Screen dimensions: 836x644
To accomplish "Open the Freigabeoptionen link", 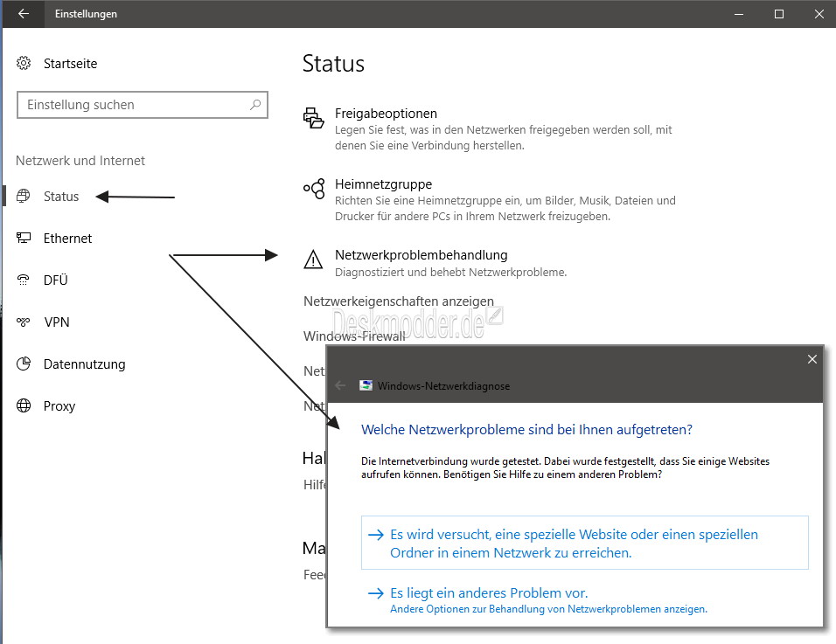I will [x=386, y=114].
